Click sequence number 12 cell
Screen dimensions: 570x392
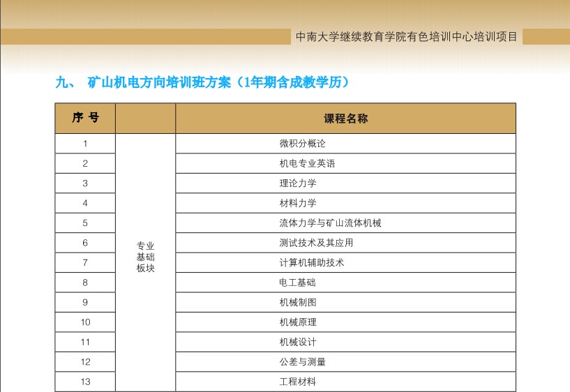click(x=85, y=362)
